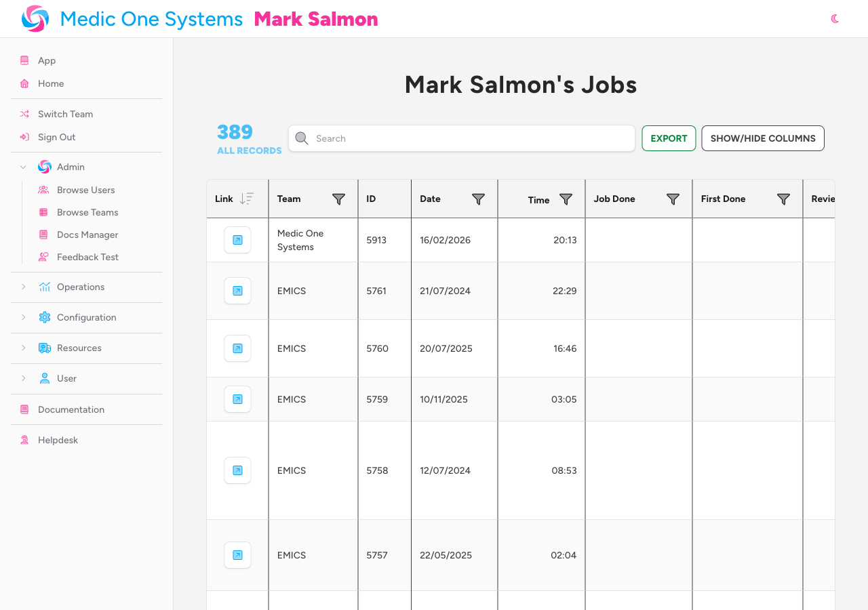Select the Home icon in the sidebar
Screen dimensions: 868x610
tap(24, 83)
